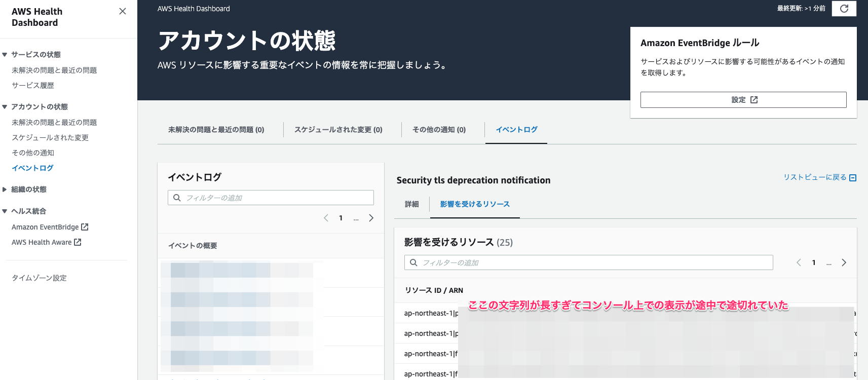Click the Security tls deprecation notification title
868x380 pixels.
point(473,180)
